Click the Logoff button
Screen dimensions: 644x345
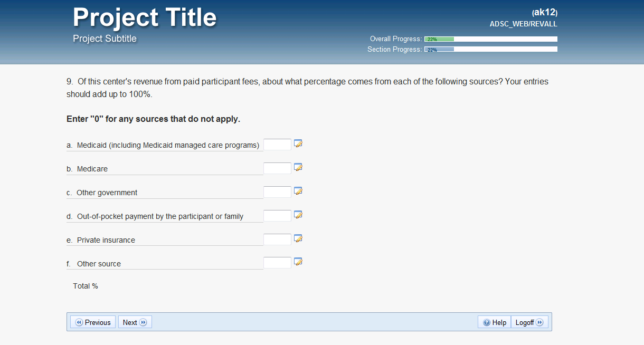tap(529, 322)
